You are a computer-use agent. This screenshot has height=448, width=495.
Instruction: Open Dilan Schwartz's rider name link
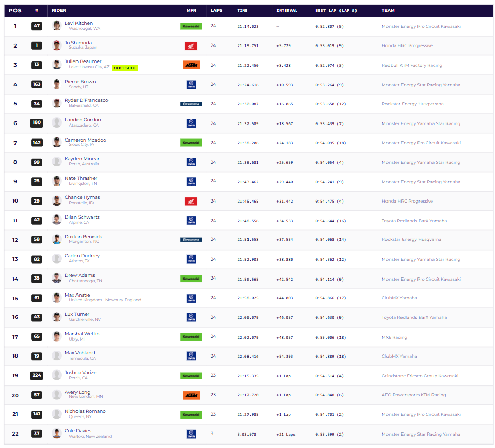tap(82, 217)
